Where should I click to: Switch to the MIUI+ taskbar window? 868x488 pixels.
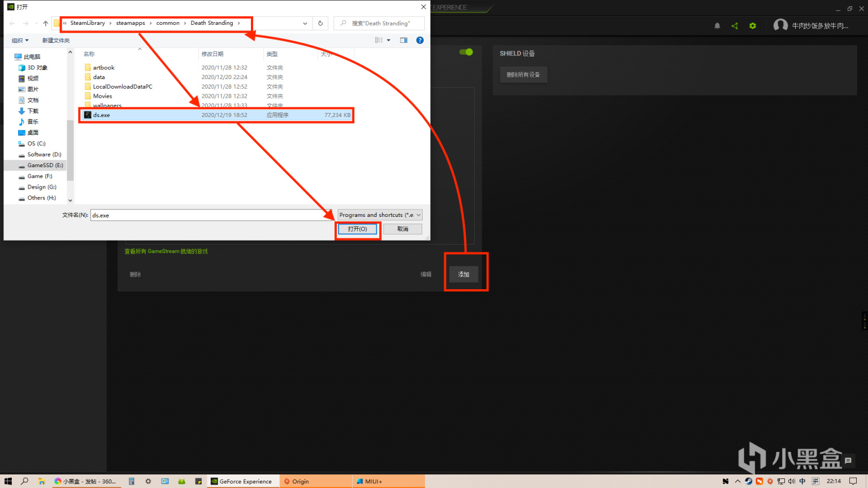coord(388,481)
